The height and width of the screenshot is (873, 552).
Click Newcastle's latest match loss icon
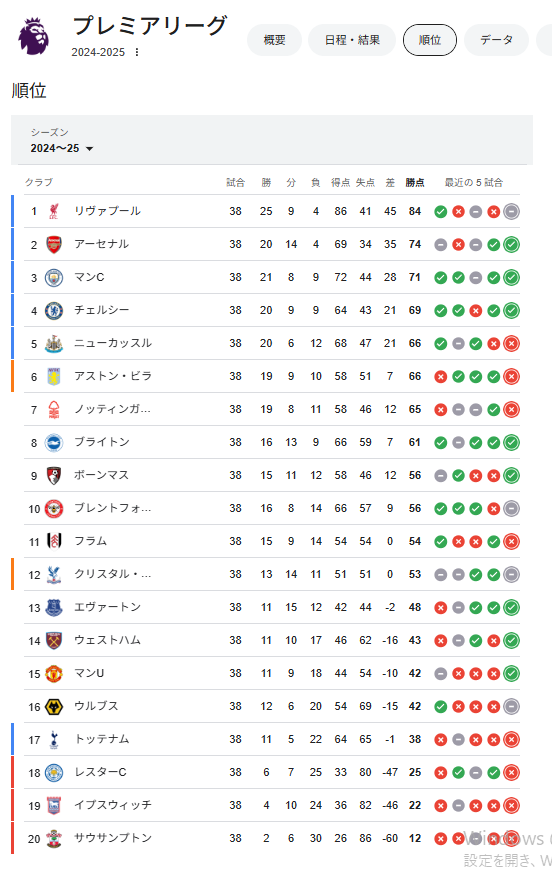[511, 344]
